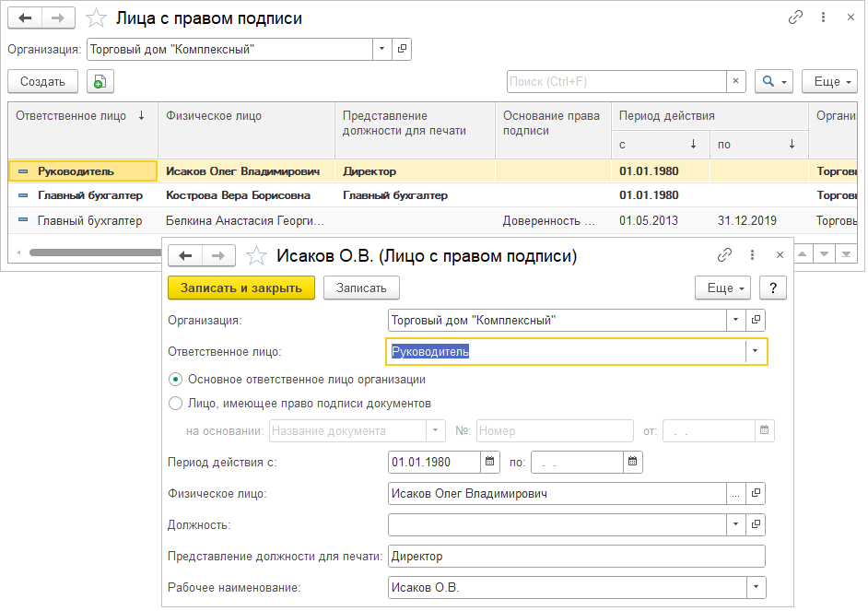Open the Организация record in dialog
Image resolution: width=868 pixels, height=611 pixels.
(757, 320)
